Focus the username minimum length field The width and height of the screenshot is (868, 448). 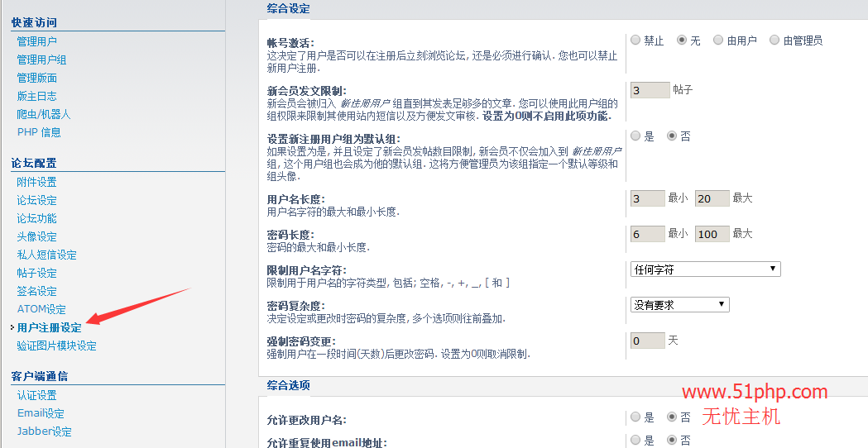[648, 198]
